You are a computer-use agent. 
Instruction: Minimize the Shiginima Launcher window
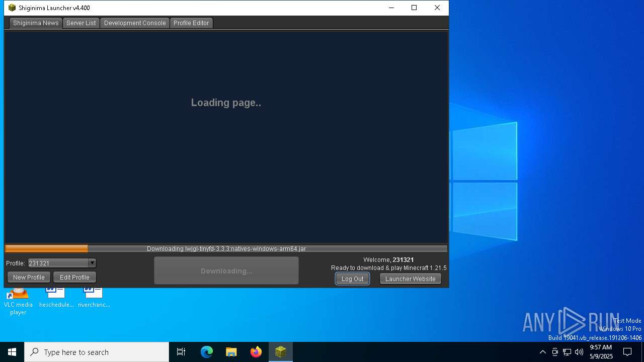391,8
